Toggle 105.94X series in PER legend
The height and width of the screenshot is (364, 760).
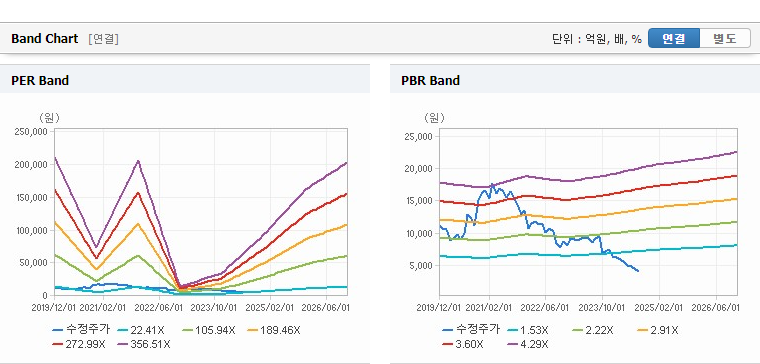pos(209,331)
